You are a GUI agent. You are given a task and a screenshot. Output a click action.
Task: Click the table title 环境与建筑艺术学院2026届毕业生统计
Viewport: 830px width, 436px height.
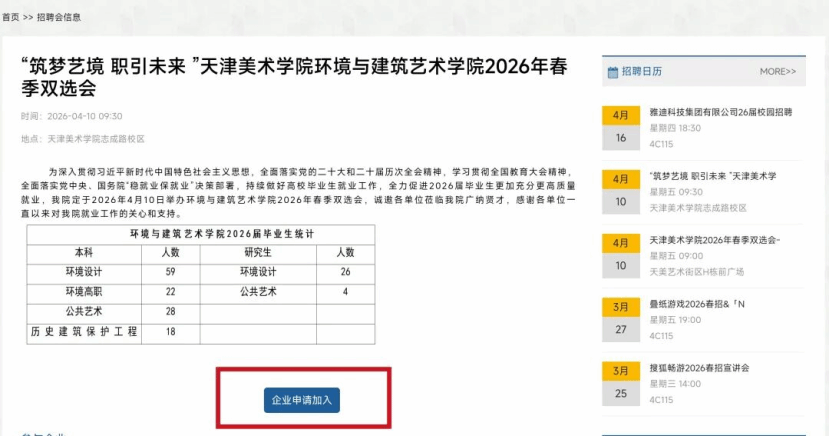(x=201, y=234)
